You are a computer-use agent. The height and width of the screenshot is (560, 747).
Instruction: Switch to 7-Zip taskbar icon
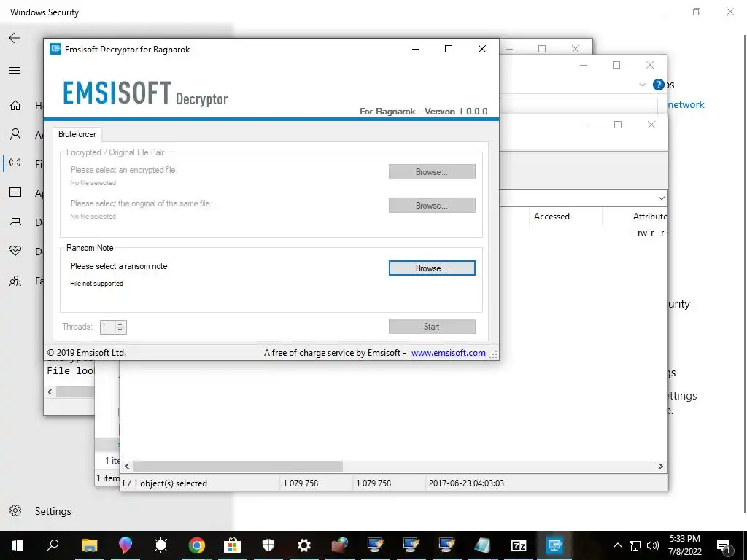pyautogui.click(x=519, y=545)
